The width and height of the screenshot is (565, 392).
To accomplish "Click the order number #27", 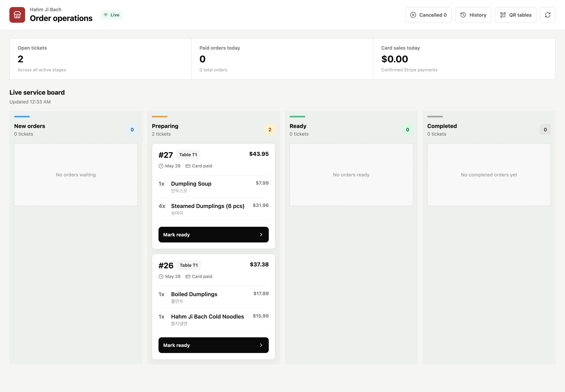I will point(166,155).
